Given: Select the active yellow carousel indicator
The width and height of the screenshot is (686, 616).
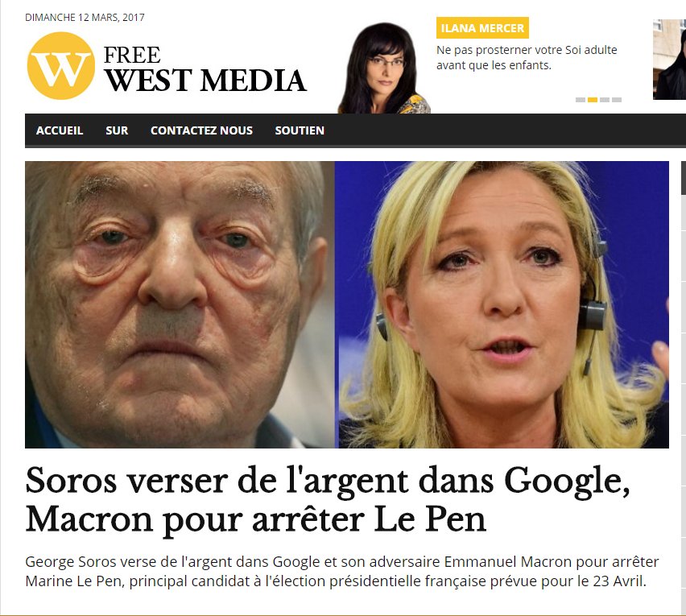Looking at the screenshot, I should pos(593,100).
